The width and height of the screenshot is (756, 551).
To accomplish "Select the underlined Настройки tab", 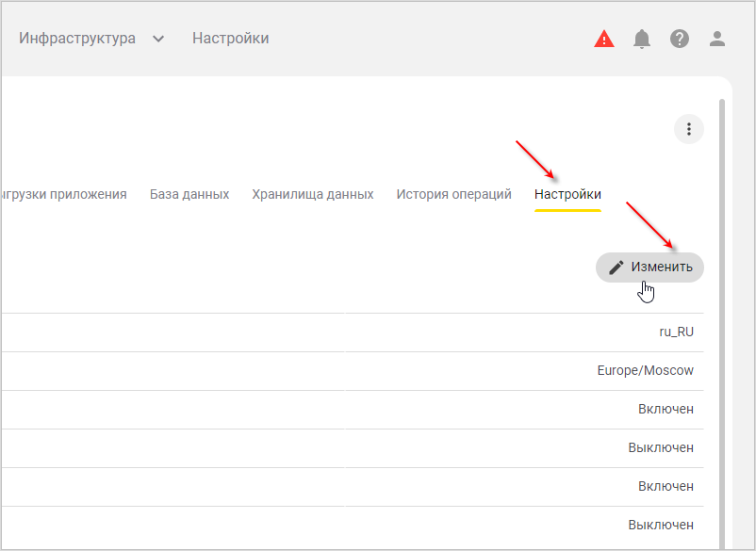I will [567, 194].
